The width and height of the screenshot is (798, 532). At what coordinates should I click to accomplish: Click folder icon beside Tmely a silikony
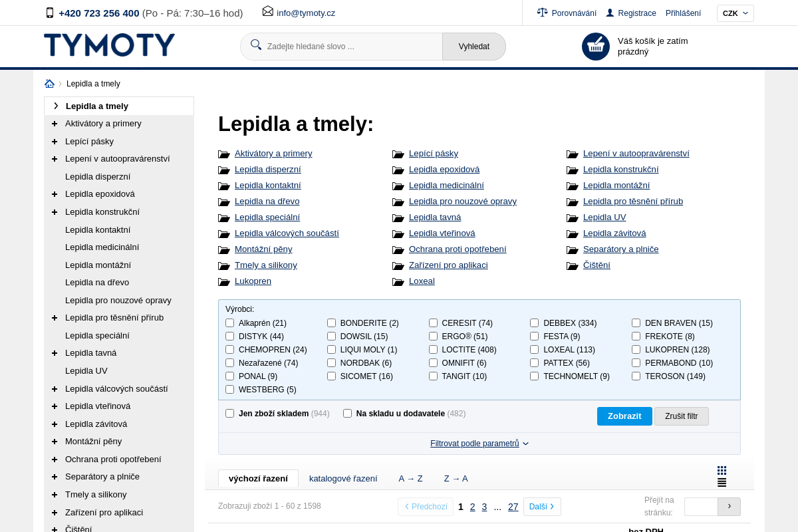click(223, 266)
